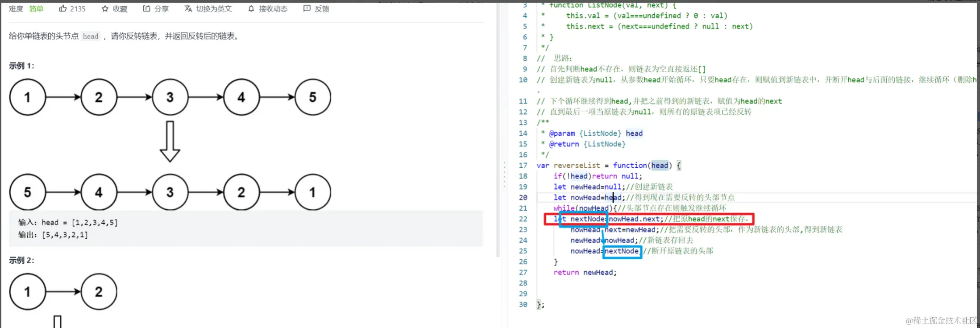Click the scrollbar of the problem description pane
This screenshot has height=328, width=980.
(x=498, y=129)
